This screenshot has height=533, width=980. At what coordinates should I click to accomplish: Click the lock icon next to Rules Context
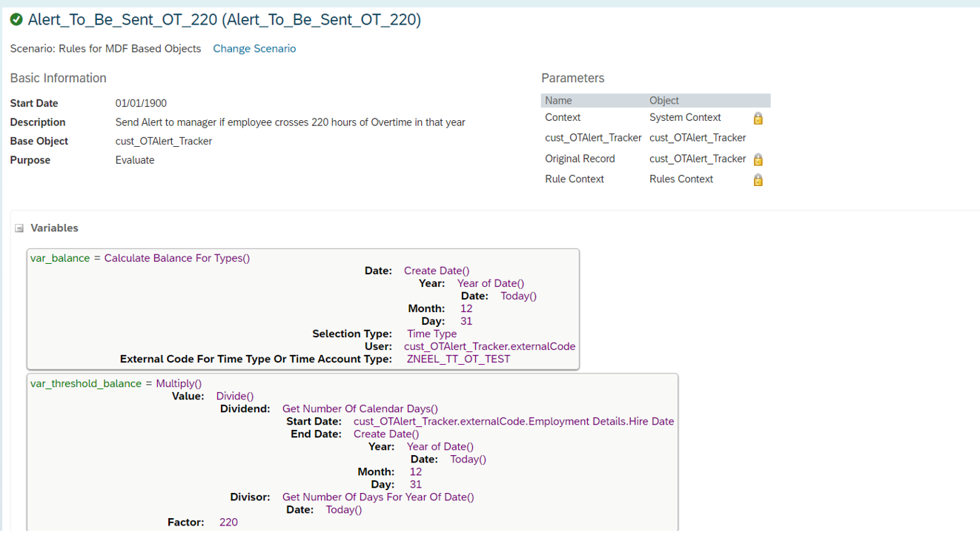[758, 179]
